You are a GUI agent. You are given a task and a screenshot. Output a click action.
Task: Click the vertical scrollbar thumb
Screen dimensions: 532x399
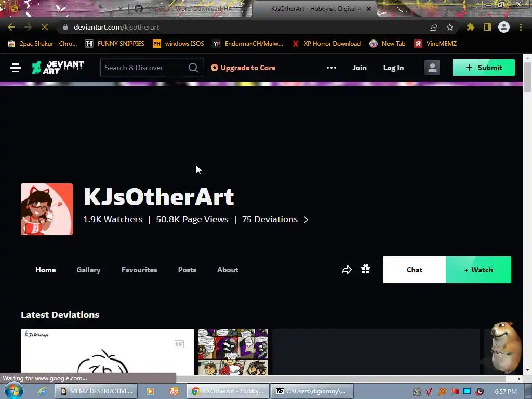[528, 77]
